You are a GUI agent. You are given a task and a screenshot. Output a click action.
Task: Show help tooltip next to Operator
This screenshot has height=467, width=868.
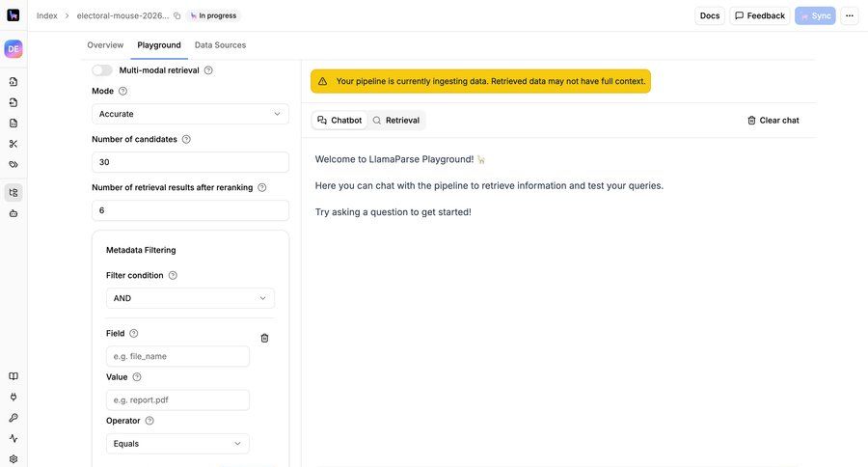[x=149, y=421]
